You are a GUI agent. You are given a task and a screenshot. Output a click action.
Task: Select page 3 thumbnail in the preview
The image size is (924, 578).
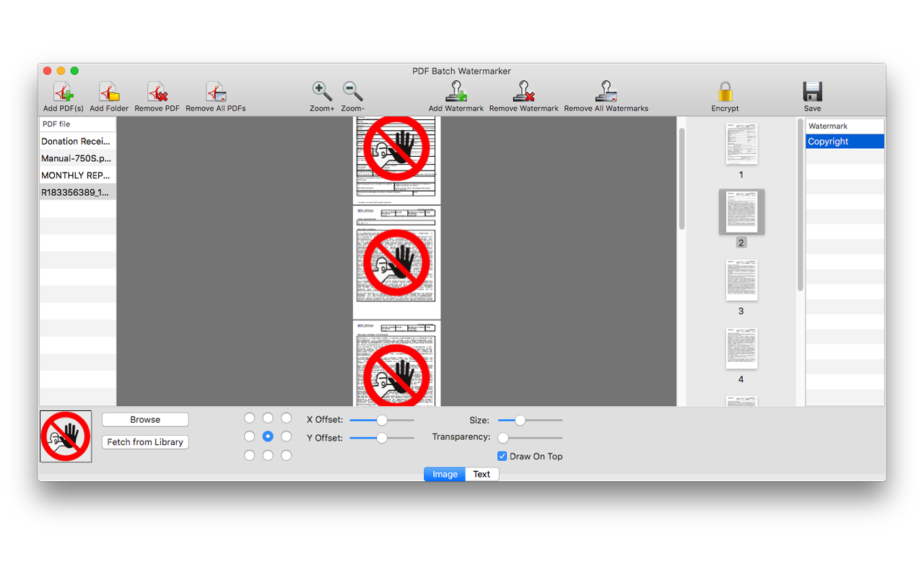[x=741, y=280]
